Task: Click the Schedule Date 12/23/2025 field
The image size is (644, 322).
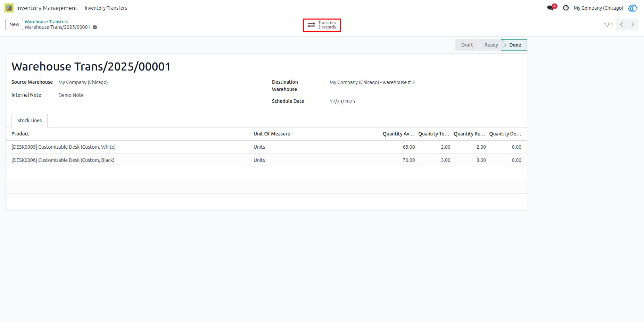Action: (x=342, y=101)
